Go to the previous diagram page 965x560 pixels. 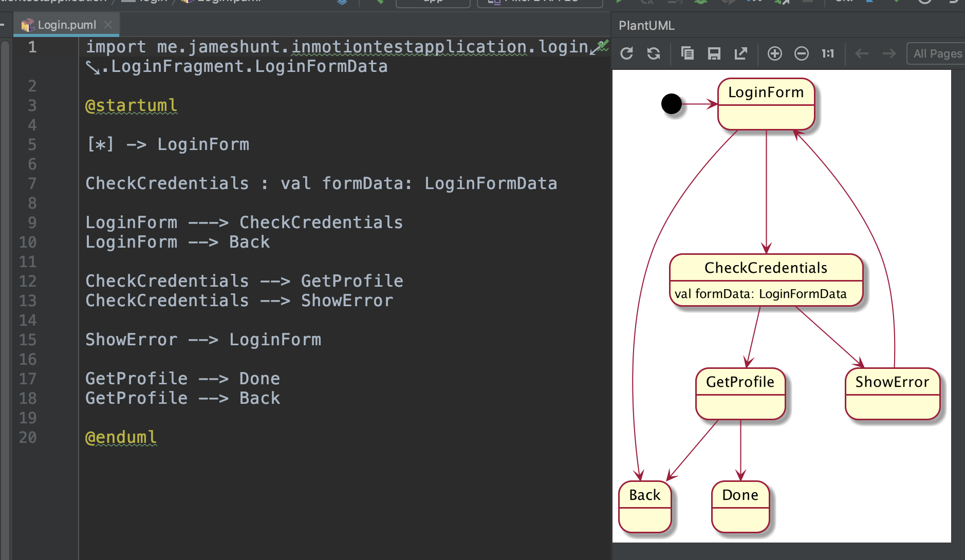(x=862, y=53)
